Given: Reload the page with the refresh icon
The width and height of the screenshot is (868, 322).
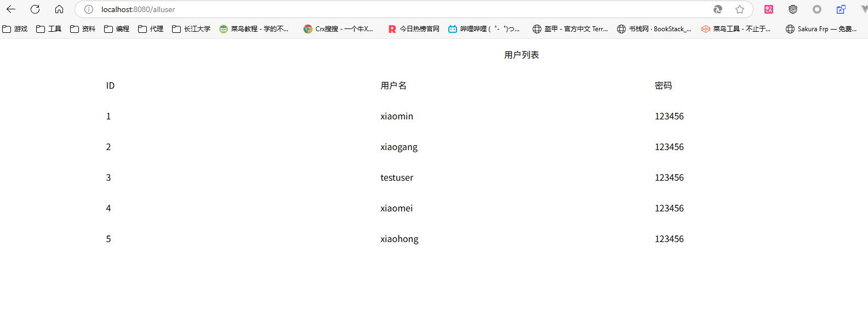Looking at the screenshot, I should coord(35,9).
